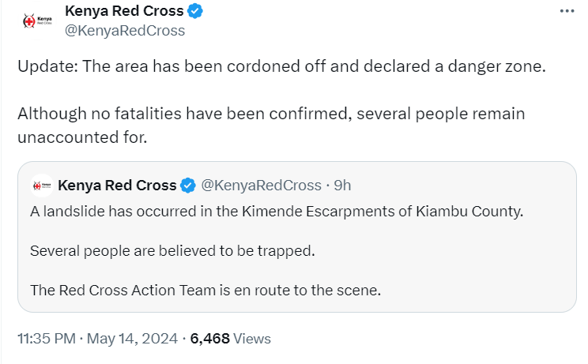Click the bold Kenya Red Cross name in quoted tweet
588x364 pixels.
117,186
